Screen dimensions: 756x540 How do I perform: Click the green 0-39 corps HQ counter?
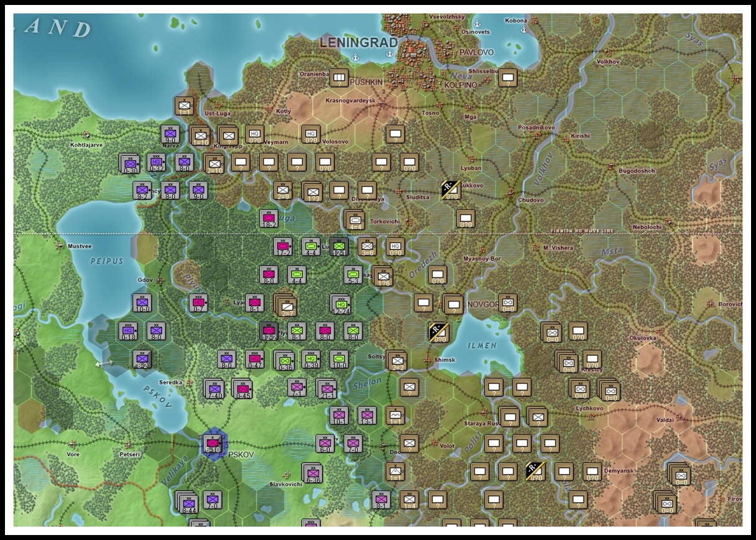pos(311,359)
